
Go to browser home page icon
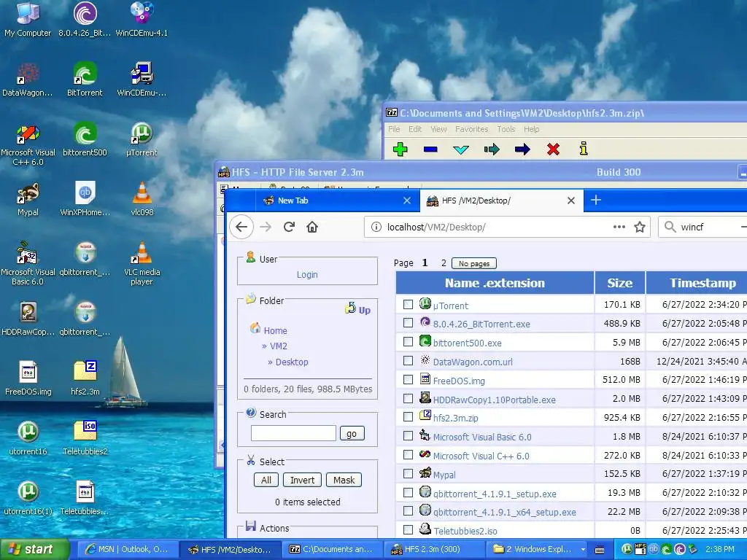tap(312, 227)
